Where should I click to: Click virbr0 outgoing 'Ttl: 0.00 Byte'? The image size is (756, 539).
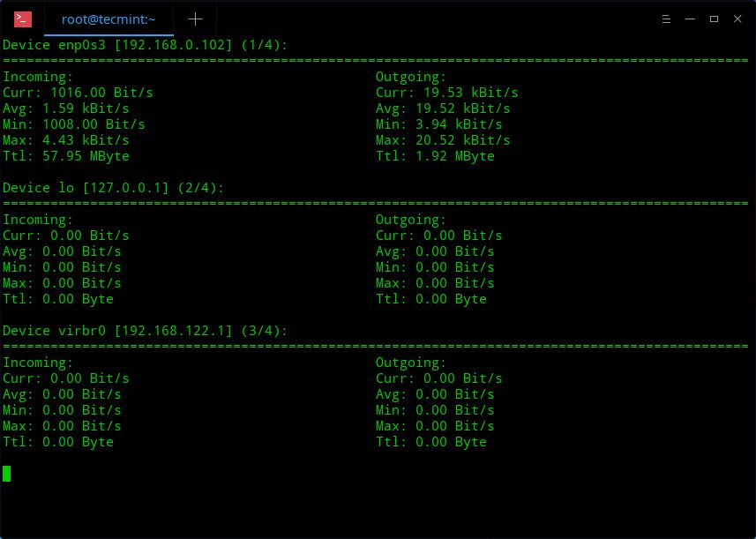[431, 442]
